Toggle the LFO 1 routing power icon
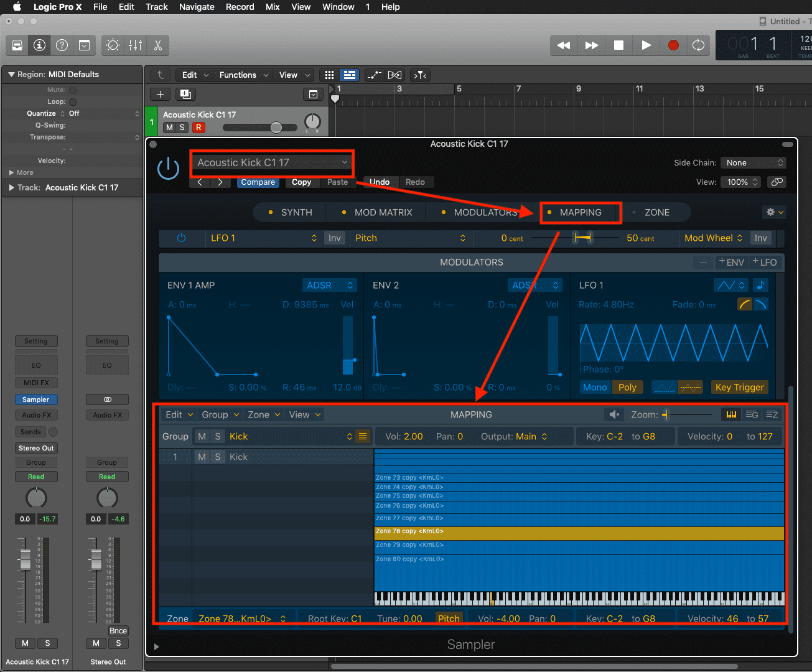Screen dimensions: 812x672 tap(181, 238)
